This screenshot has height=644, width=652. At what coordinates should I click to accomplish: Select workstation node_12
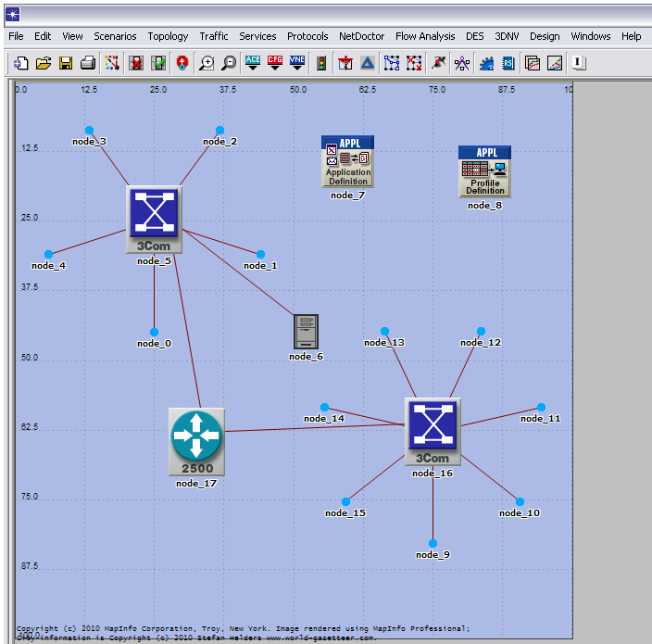click(x=481, y=331)
